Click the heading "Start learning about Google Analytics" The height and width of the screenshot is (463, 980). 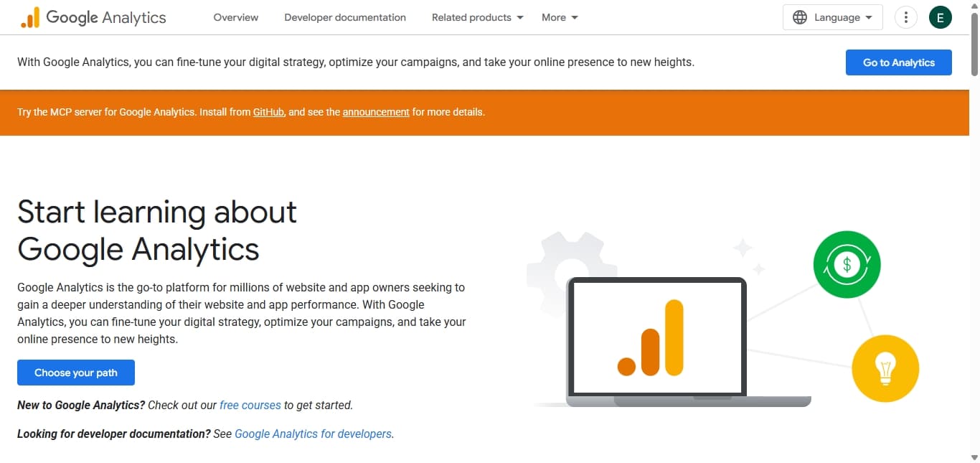[157, 230]
